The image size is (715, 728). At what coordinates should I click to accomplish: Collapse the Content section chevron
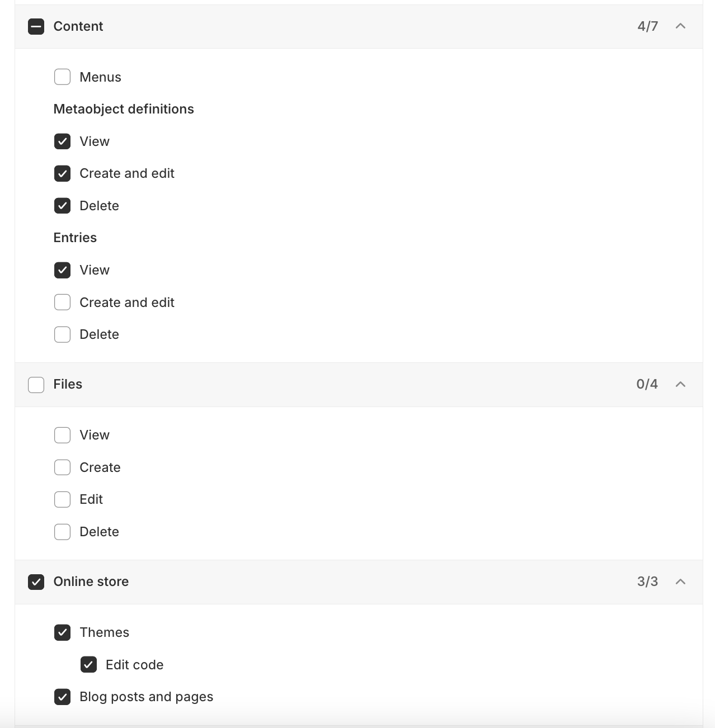[x=680, y=26]
